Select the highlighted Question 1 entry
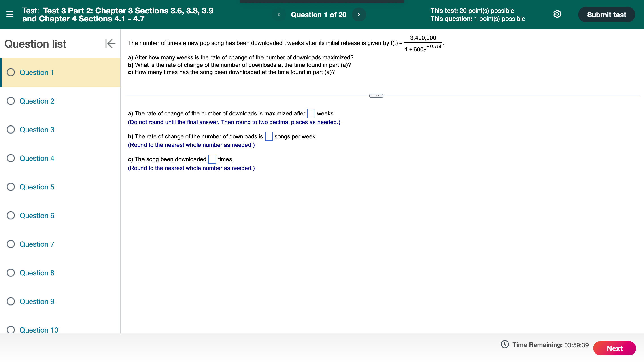The height and width of the screenshot is (363, 644). click(37, 72)
